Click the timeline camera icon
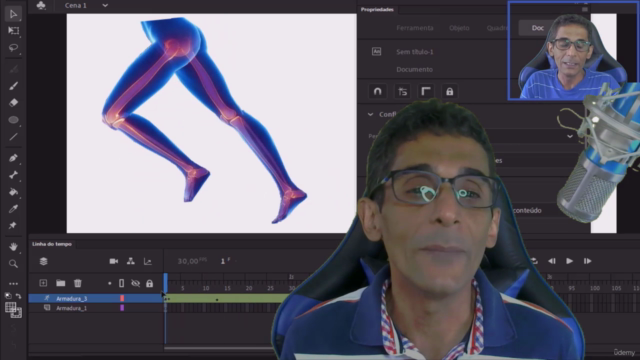Image resolution: width=640 pixels, height=360 pixels. tap(113, 261)
